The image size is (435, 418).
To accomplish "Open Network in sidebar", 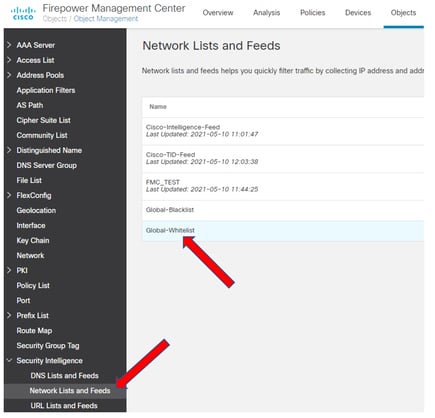I will pos(30,255).
